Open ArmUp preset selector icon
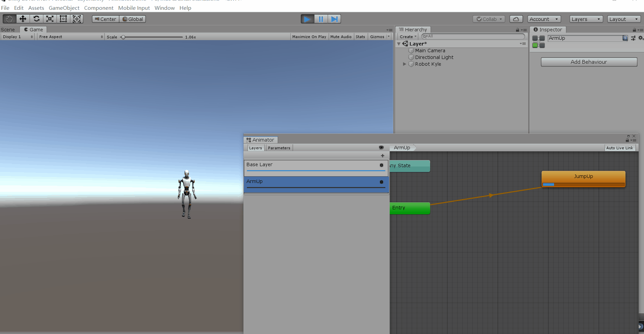Screen dimensions: 644x334 click(x=633, y=38)
